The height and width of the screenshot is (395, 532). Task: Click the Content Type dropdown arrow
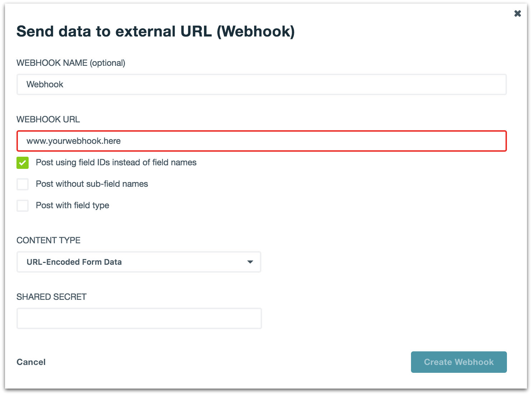[250, 262]
